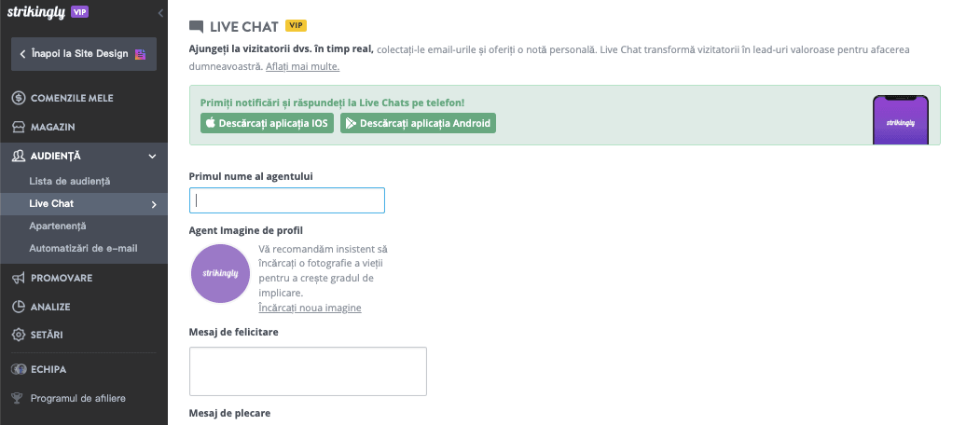Focus the Primul nume al agentului field
Image resolution: width=980 pixels, height=425 pixels.
(x=287, y=200)
